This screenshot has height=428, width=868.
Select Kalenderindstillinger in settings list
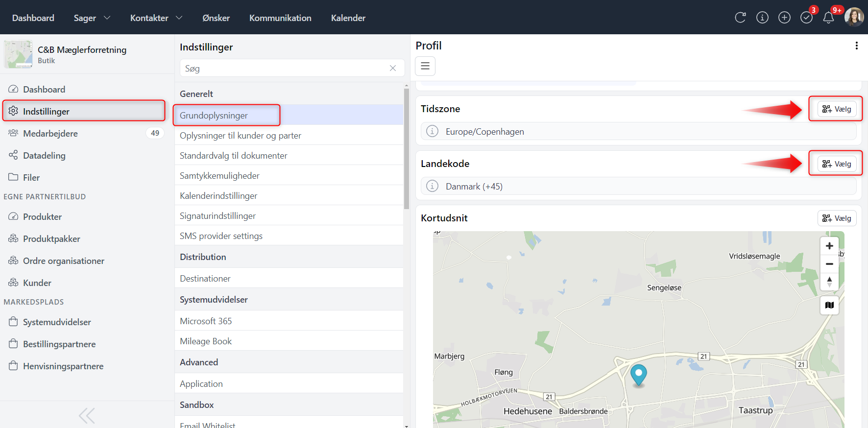(218, 196)
